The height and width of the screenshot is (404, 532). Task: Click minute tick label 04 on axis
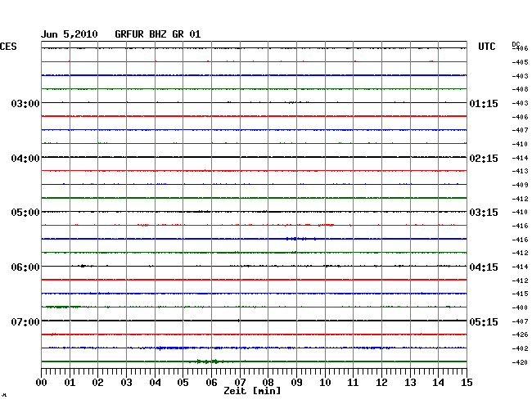pyautogui.click(x=155, y=383)
